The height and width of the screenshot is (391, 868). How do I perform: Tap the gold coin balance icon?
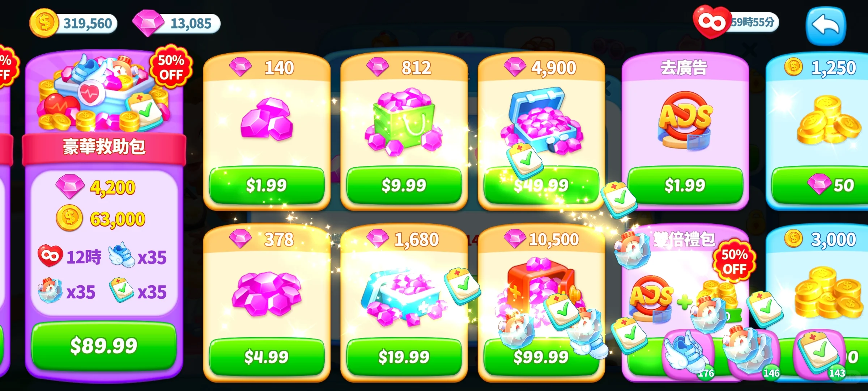[x=44, y=23]
